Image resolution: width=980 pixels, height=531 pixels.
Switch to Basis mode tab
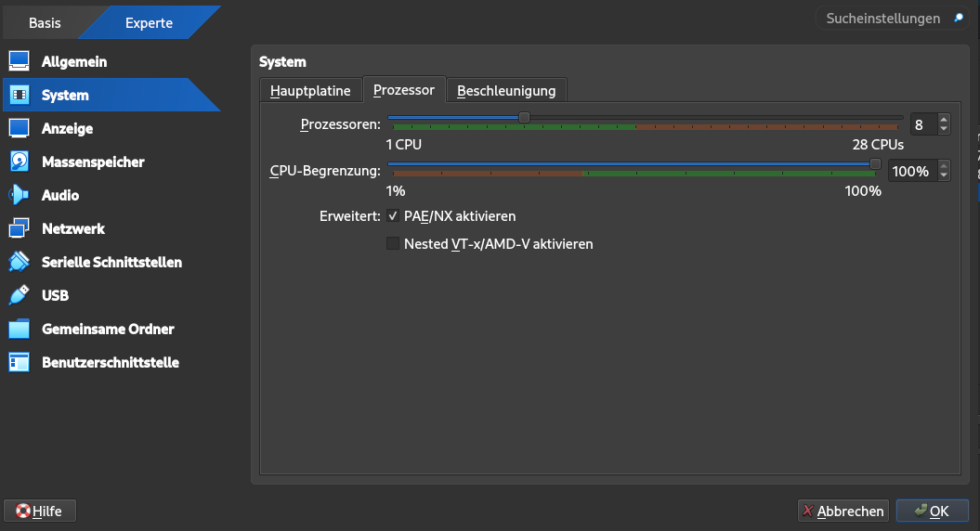click(45, 23)
